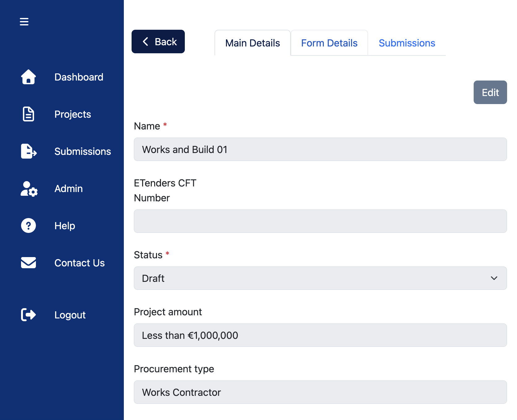The width and height of the screenshot is (517, 420).
Task: Click the ETenders CFT Number field
Action: click(x=320, y=221)
